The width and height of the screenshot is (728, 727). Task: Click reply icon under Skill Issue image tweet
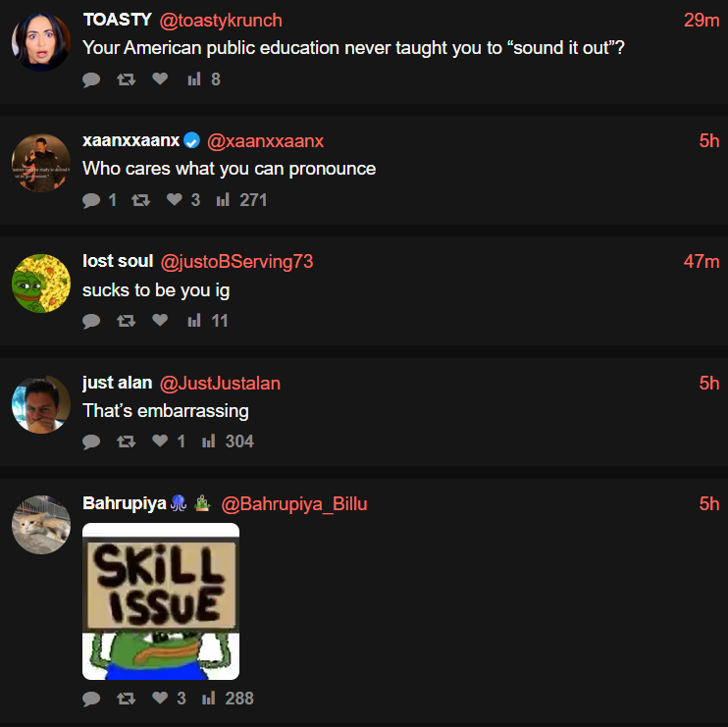[x=91, y=699]
